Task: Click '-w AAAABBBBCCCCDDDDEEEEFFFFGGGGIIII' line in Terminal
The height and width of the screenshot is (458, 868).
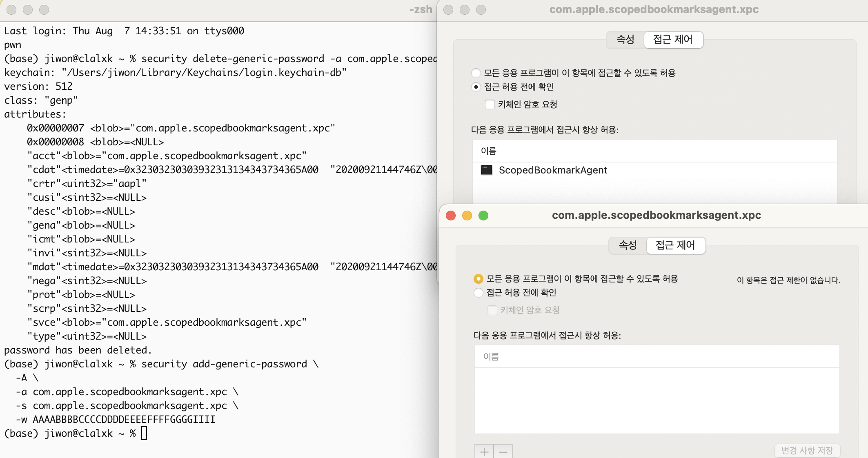Action: point(116,420)
